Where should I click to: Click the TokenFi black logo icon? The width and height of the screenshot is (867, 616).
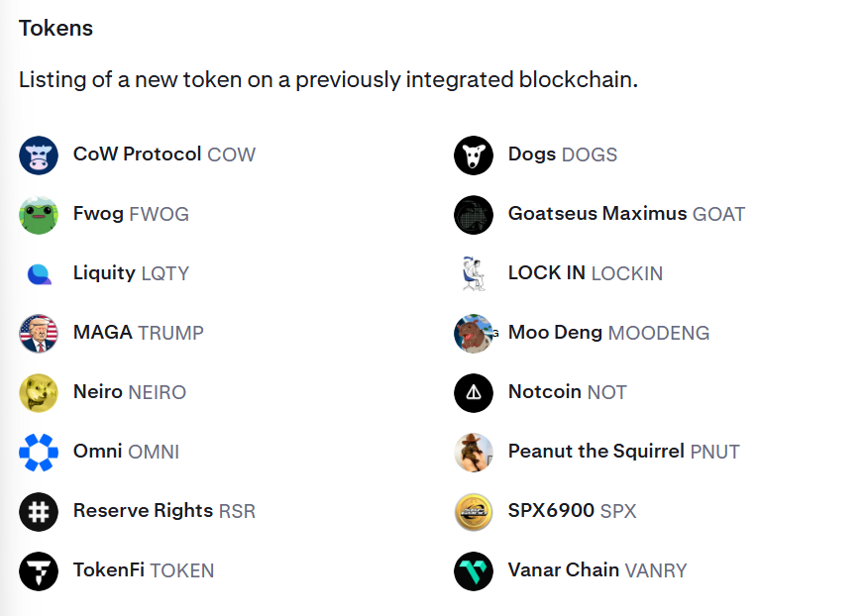39,571
